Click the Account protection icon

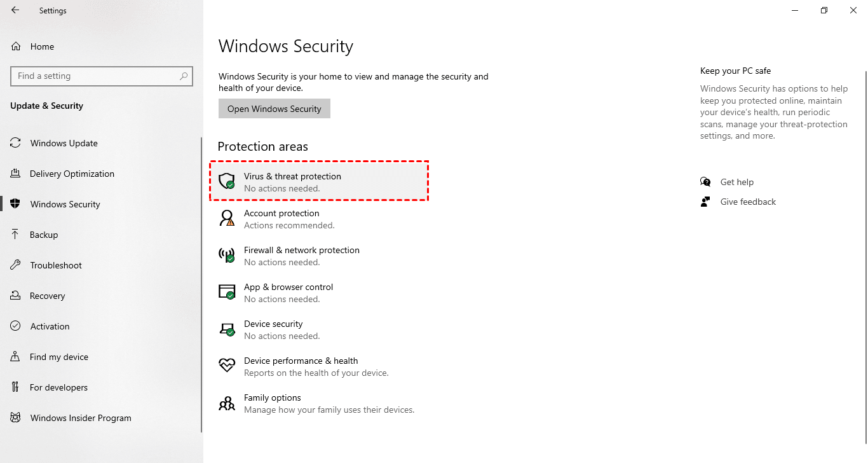click(227, 218)
